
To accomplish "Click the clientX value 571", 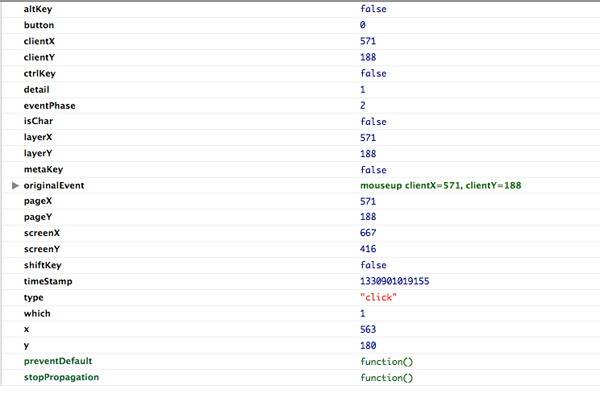I will (368, 41).
